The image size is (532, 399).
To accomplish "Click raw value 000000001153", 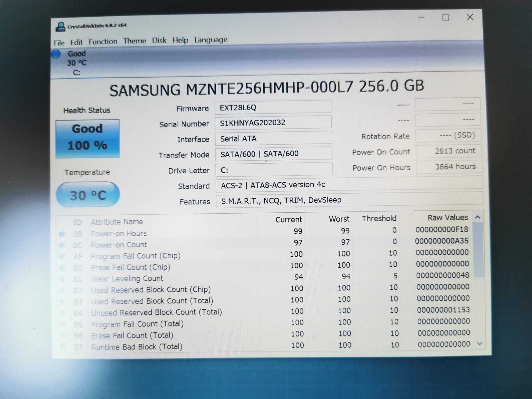I will [x=443, y=309].
